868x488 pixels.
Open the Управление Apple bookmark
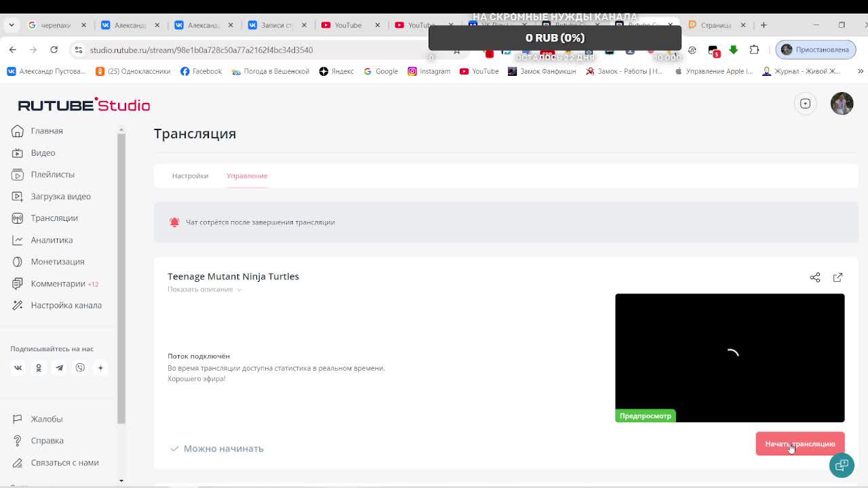pos(713,71)
